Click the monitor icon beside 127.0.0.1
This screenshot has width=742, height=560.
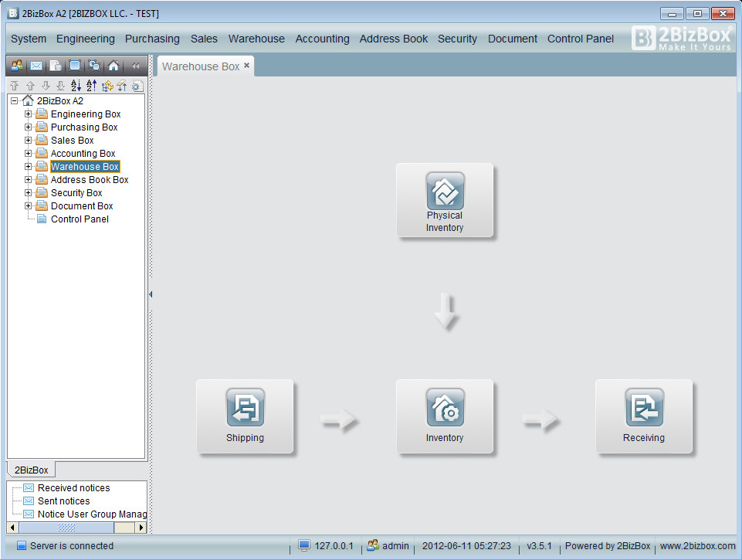point(303,545)
